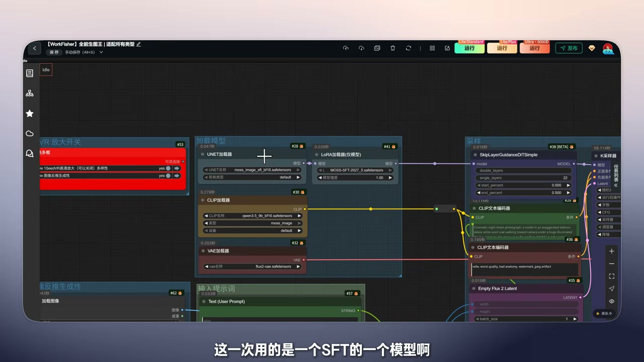
Task: Toggle the 图像反推生成性 yes switch
Action: 168,175
